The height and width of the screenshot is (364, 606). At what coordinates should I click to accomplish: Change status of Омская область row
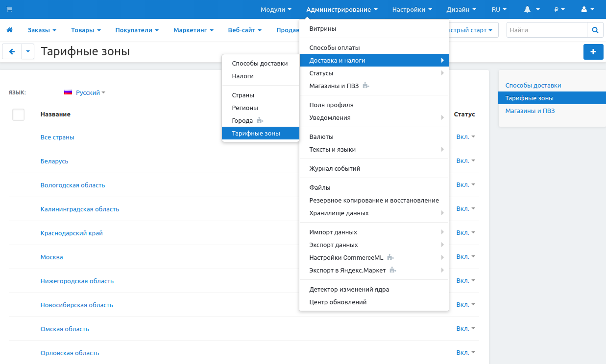pyautogui.click(x=465, y=329)
